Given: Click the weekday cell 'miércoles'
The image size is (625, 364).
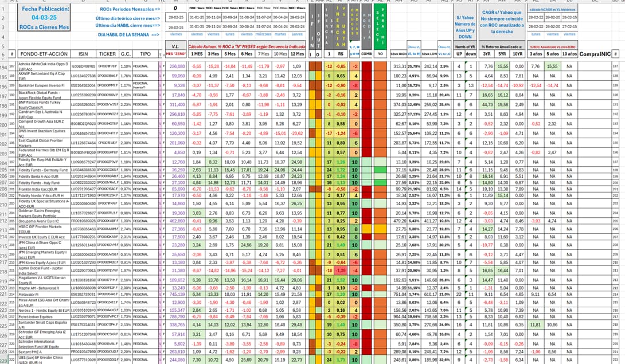Looking at the screenshot, I should [263, 34].
